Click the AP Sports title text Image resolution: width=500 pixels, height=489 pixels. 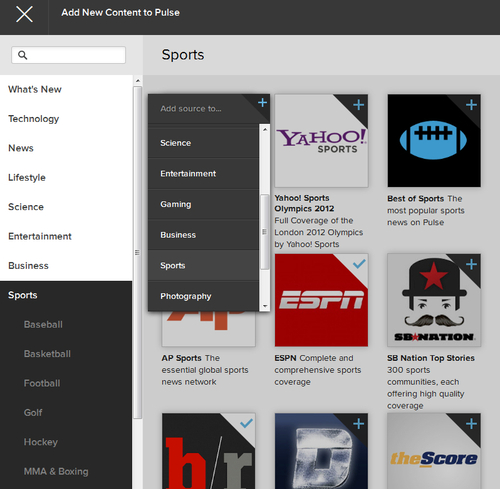pyautogui.click(x=181, y=358)
